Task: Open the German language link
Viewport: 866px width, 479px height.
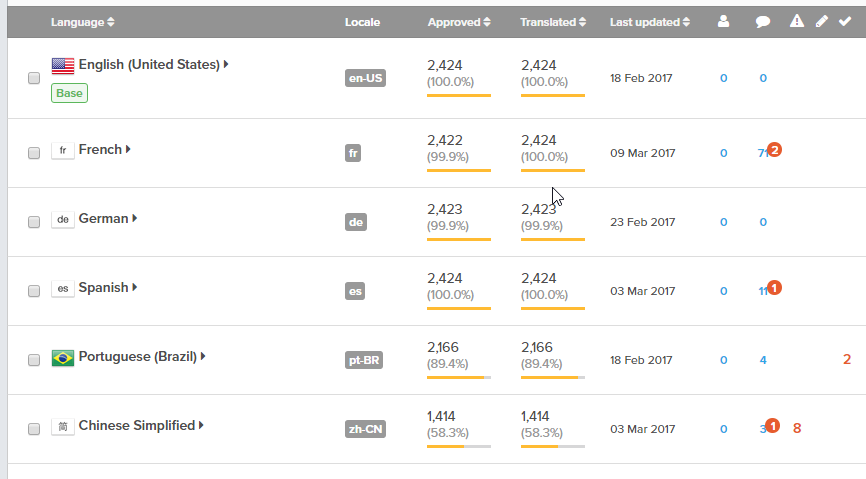Action: click(x=103, y=219)
